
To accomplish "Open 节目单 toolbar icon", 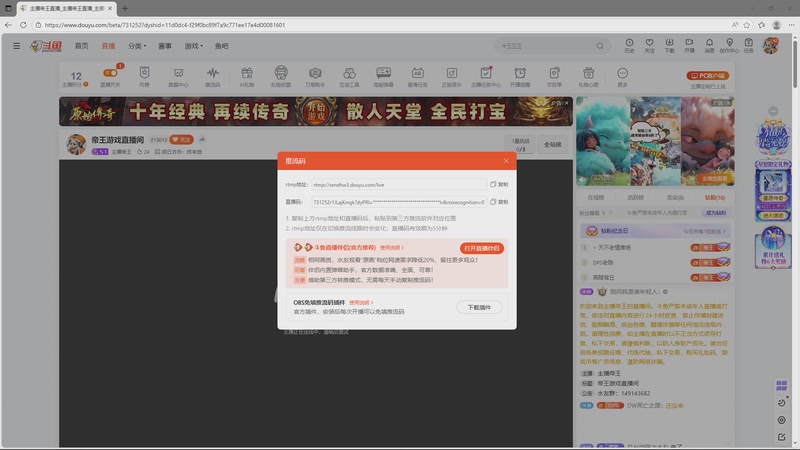I will (554, 77).
